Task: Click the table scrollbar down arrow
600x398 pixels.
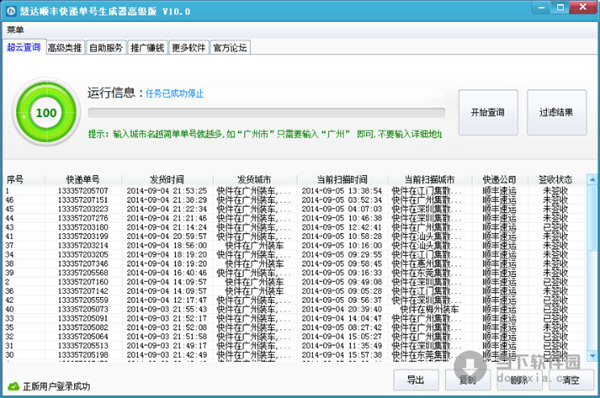Action: click(592, 356)
